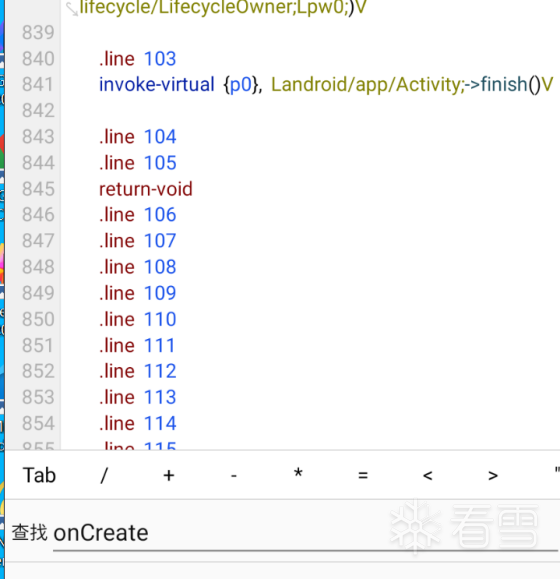Image resolution: width=560 pixels, height=579 pixels.
Task: Place cursor on '.line 109'
Action: 138,293
